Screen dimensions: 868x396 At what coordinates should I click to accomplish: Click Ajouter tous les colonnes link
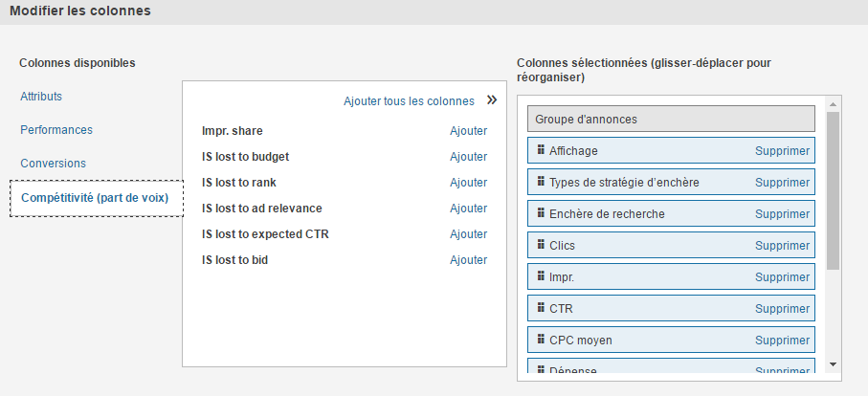tap(409, 101)
